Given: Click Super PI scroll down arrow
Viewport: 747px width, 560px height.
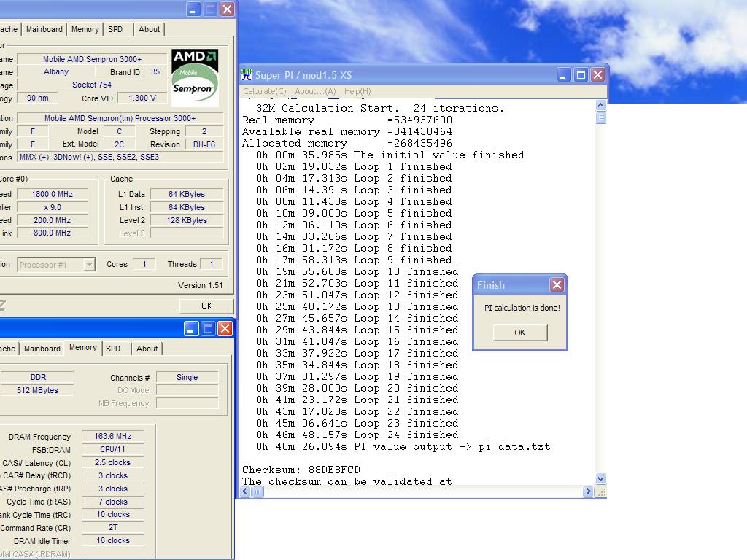Looking at the screenshot, I should pos(601,478).
